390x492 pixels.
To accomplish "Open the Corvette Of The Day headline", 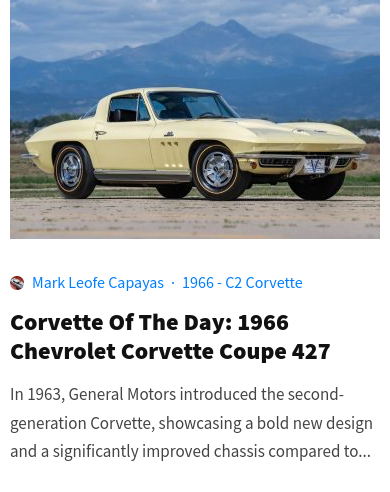I will pos(170,337).
